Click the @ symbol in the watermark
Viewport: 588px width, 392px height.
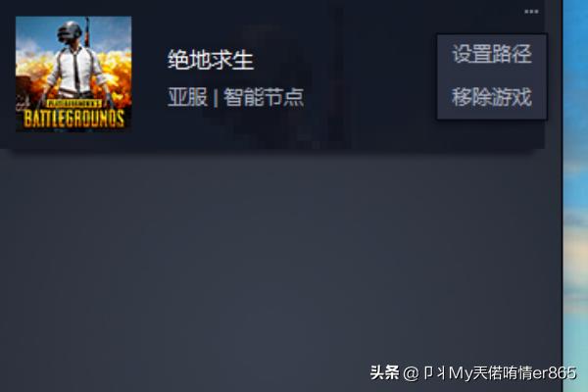(411, 373)
